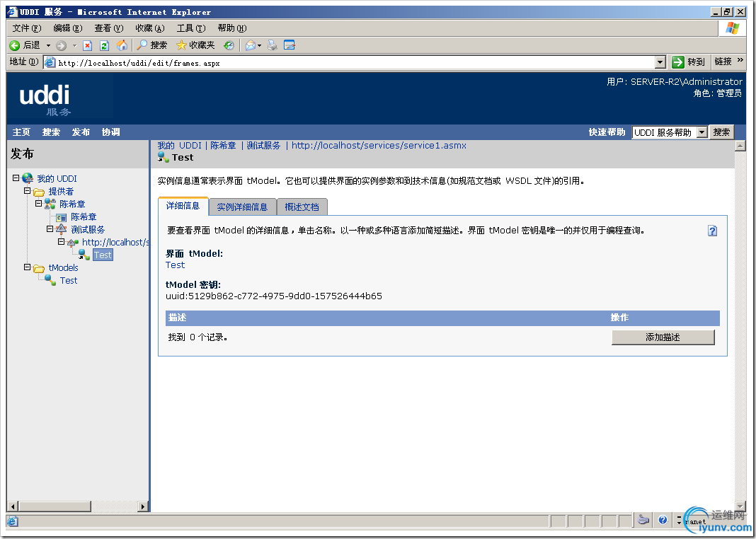Stop page loading with red X icon

click(87, 46)
